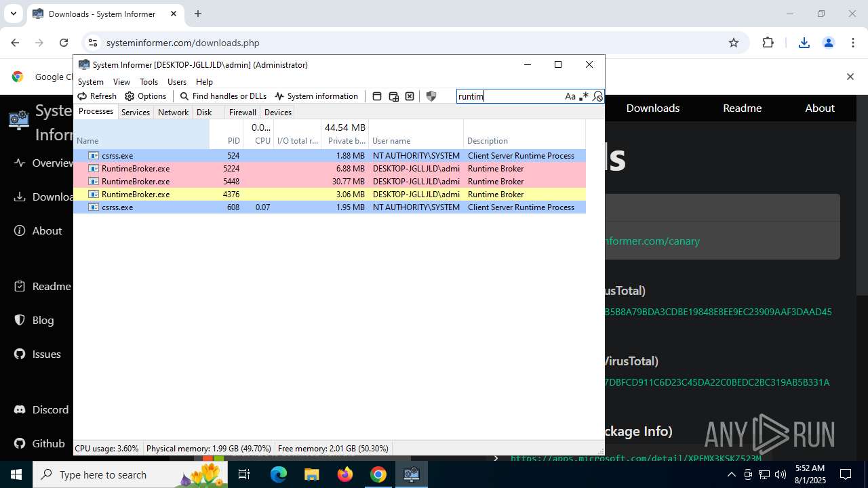Select RuntimeBroker.exe with PID 5448
Image resolution: width=868 pixels, height=488 pixels.
coord(330,182)
